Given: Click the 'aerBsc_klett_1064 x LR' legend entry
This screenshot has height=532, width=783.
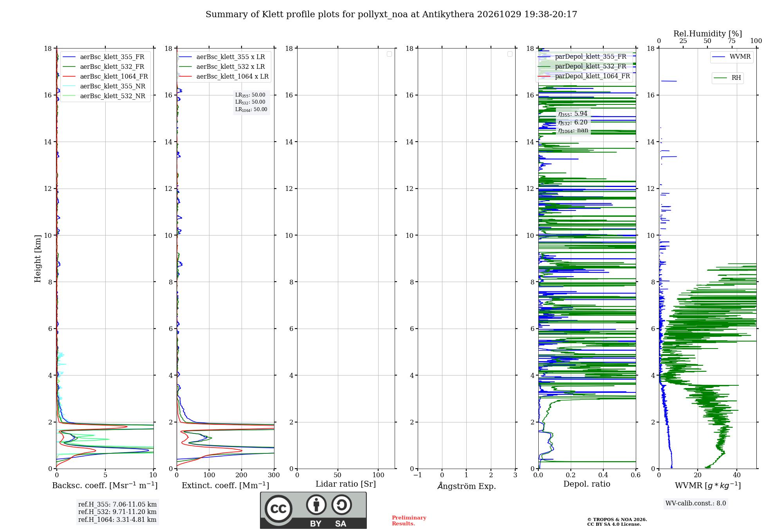Looking at the screenshot, I should tap(224, 77).
